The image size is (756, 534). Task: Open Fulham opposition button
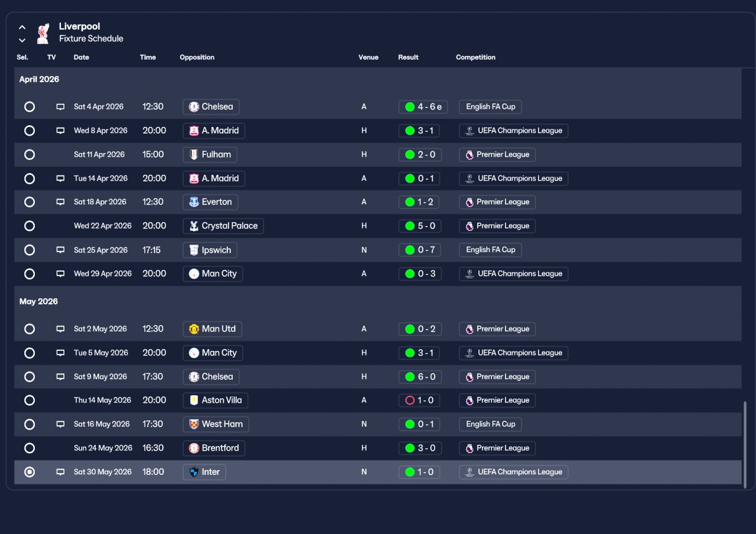coord(210,155)
